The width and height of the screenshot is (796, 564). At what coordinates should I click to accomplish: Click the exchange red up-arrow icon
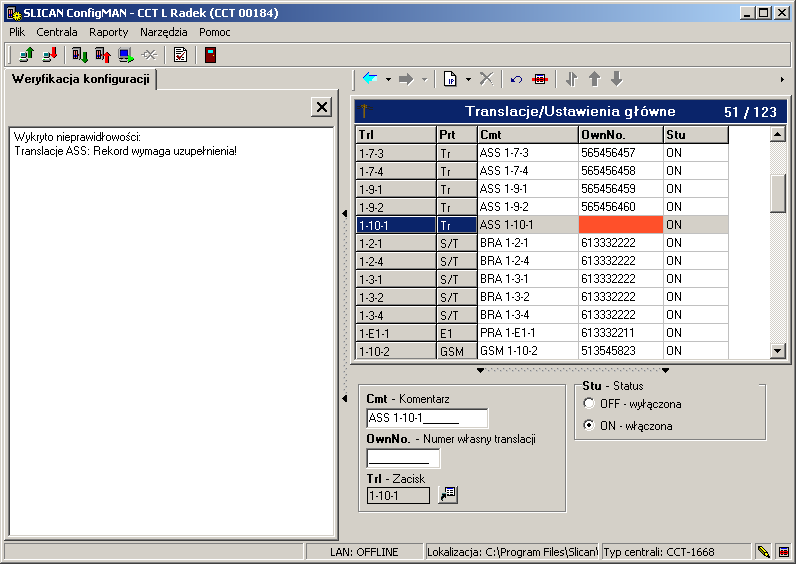point(103,54)
